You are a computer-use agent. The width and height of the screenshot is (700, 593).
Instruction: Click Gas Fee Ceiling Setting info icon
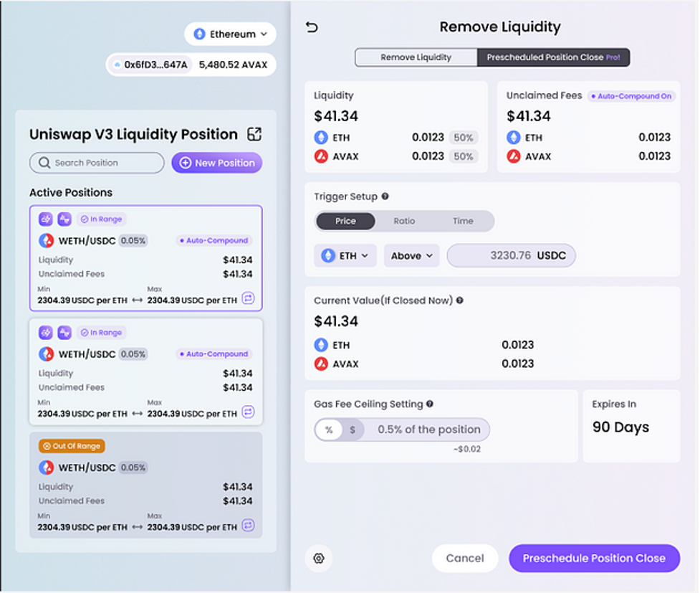pos(429,404)
